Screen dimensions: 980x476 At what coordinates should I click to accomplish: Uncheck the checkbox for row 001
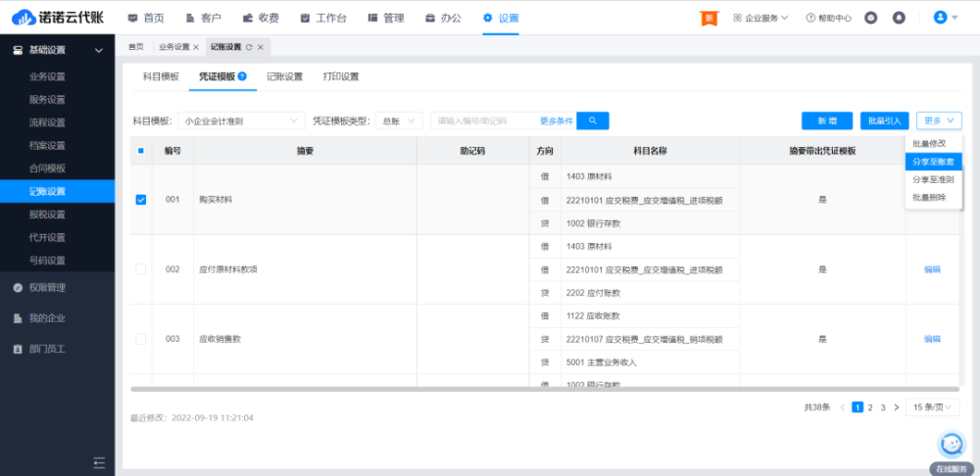pos(140,200)
